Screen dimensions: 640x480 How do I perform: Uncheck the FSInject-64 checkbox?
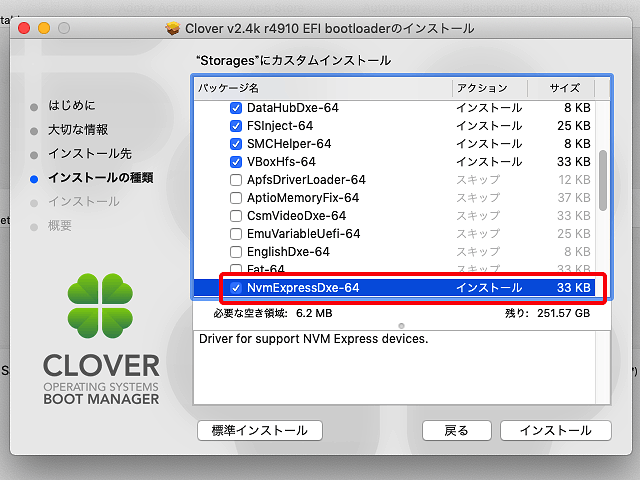(236, 126)
